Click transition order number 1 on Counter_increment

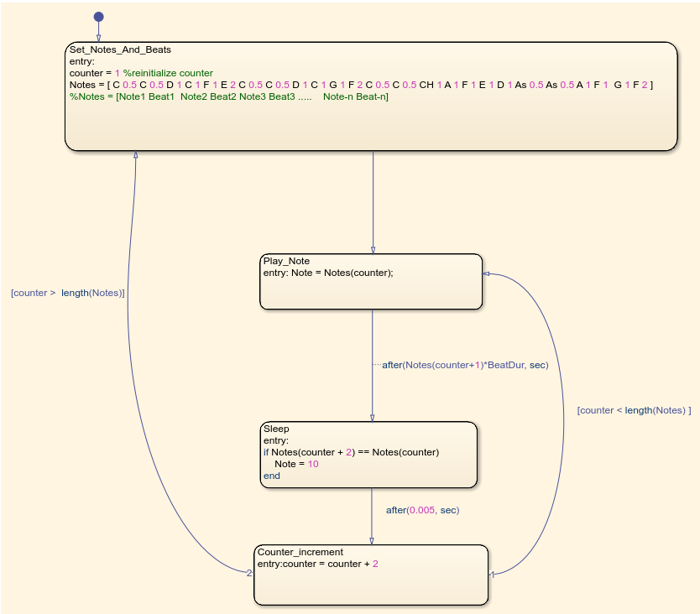click(x=493, y=575)
